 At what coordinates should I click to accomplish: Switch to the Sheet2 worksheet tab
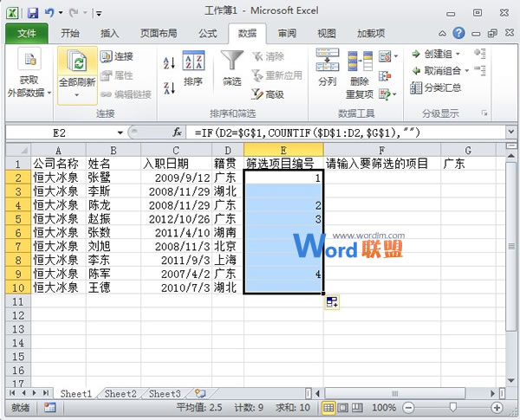point(120,393)
